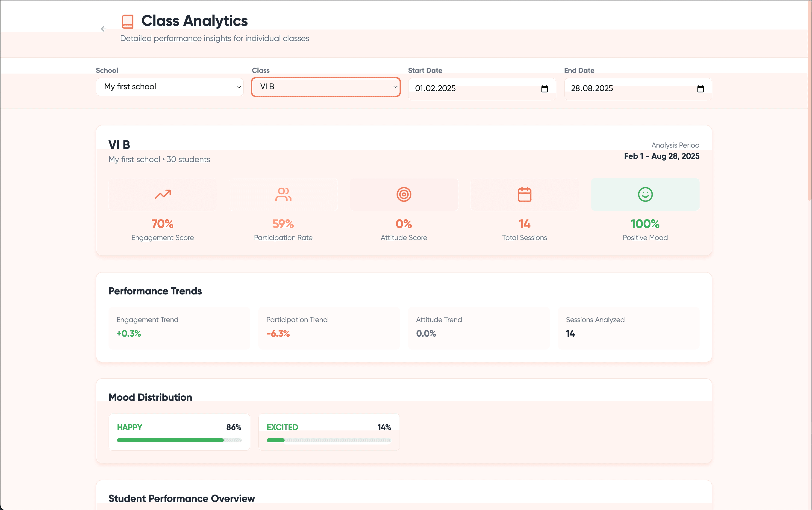Select the Sessions Analyzed card

coord(628,328)
